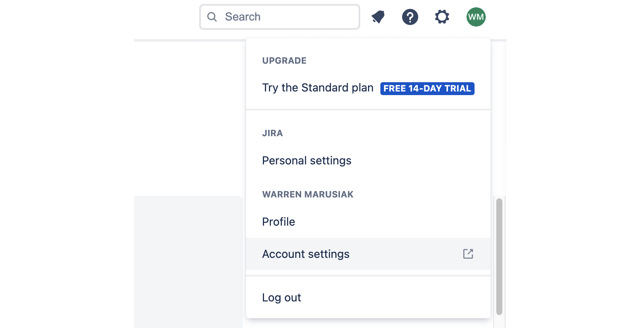The image size is (644, 328).
Task: Open the Jira settings gear
Action: [442, 17]
